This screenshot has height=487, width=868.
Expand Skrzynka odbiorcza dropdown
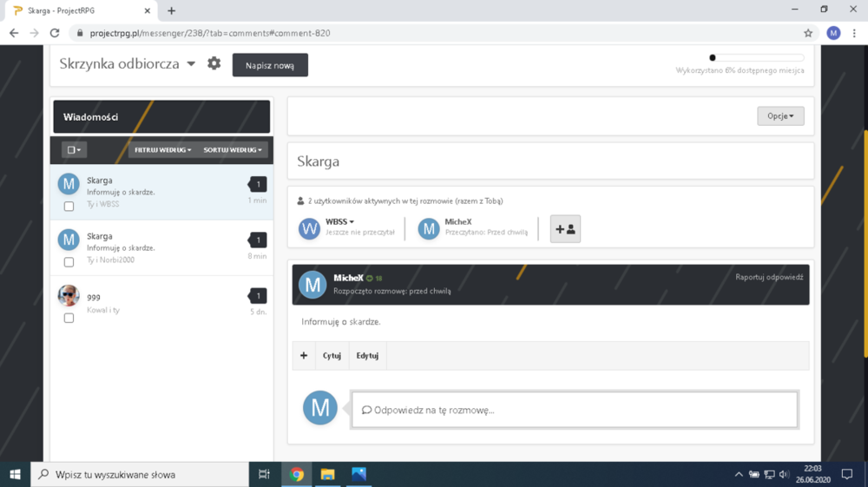pyautogui.click(x=191, y=63)
